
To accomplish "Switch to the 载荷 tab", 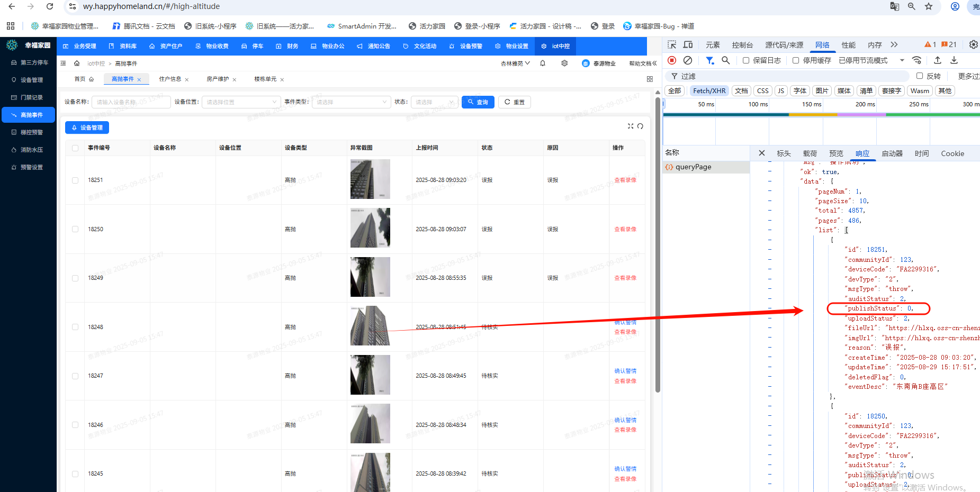I will tap(810, 153).
